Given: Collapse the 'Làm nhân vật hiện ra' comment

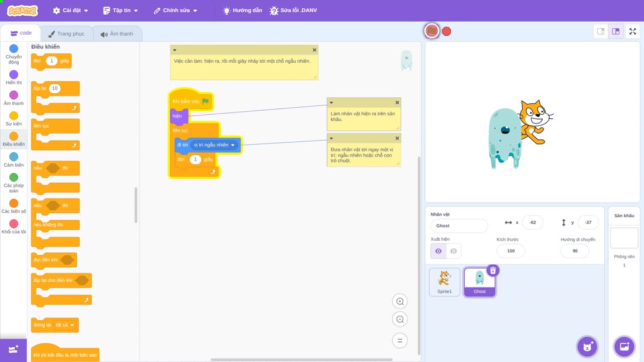Looking at the screenshot, I should click(331, 103).
